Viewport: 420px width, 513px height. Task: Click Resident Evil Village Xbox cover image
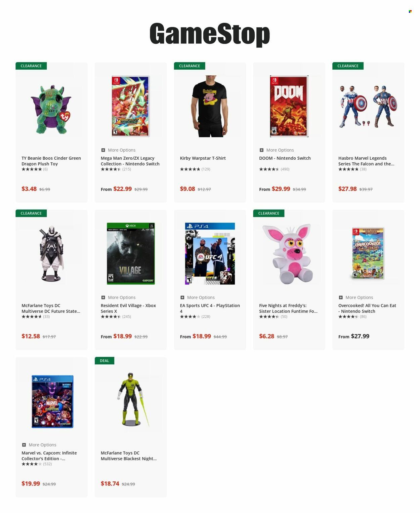click(x=131, y=253)
